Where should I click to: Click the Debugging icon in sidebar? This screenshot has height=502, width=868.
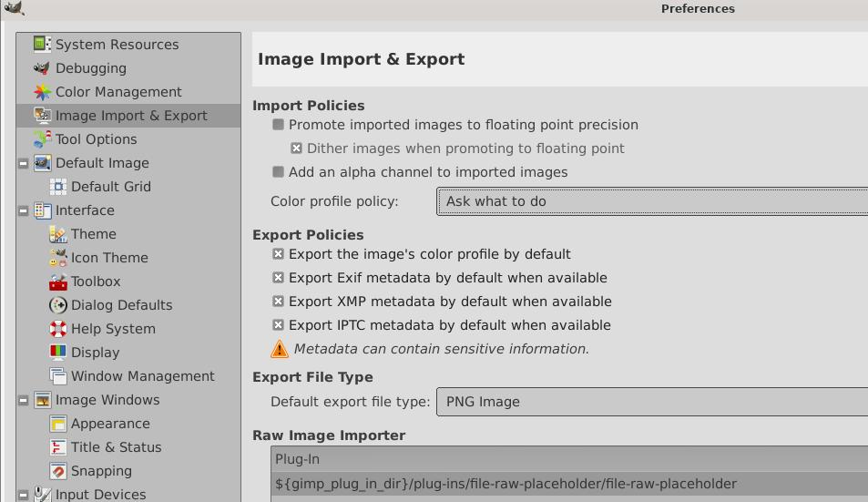click(42, 67)
